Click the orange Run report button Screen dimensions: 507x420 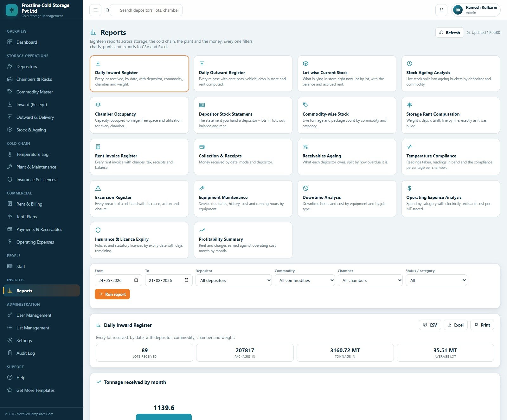tap(112, 294)
